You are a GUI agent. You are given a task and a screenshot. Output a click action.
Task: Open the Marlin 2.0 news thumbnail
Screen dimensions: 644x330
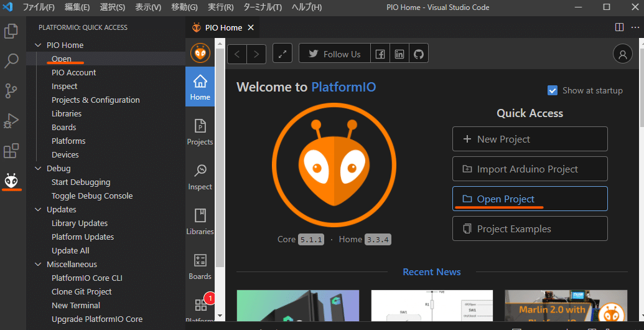(566, 306)
